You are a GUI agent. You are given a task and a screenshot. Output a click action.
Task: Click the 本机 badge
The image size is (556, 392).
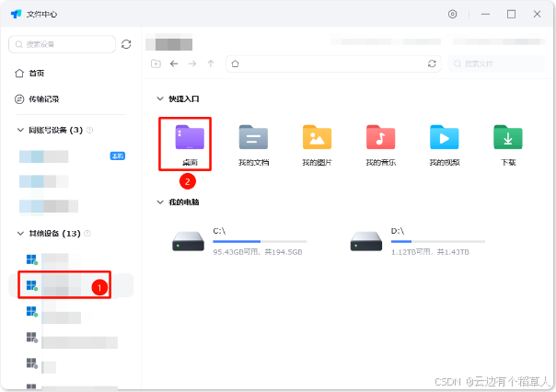tap(118, 156)
